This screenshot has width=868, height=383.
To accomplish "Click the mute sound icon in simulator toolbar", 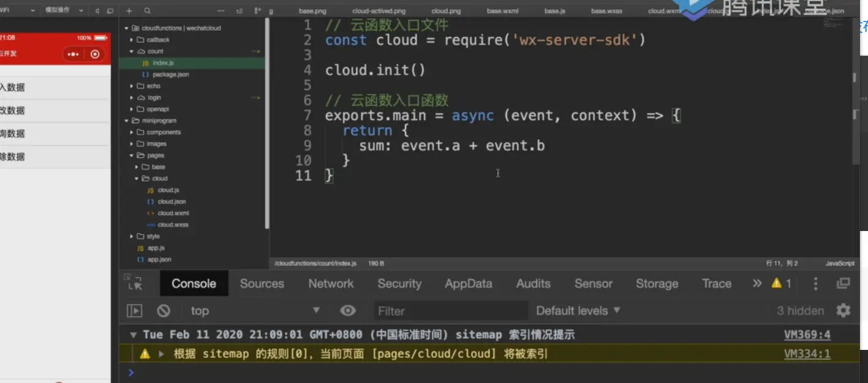I will pyautogui.click(x=97, y=11).
